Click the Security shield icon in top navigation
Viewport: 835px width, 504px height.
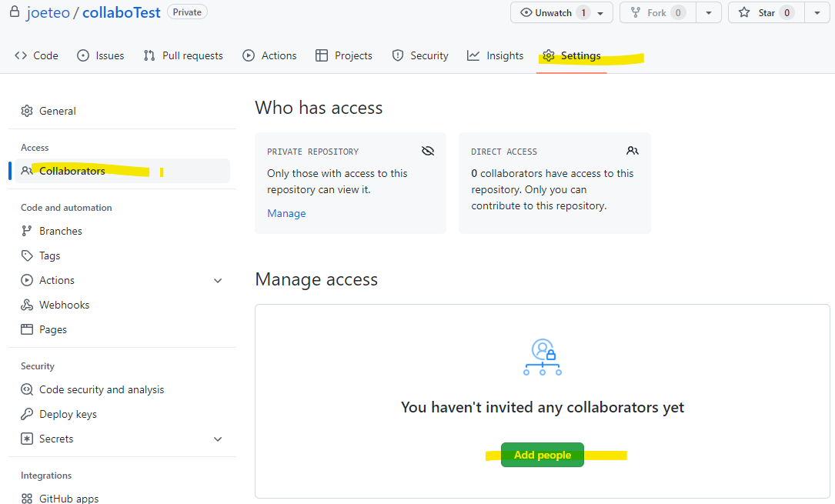(398, 55)
